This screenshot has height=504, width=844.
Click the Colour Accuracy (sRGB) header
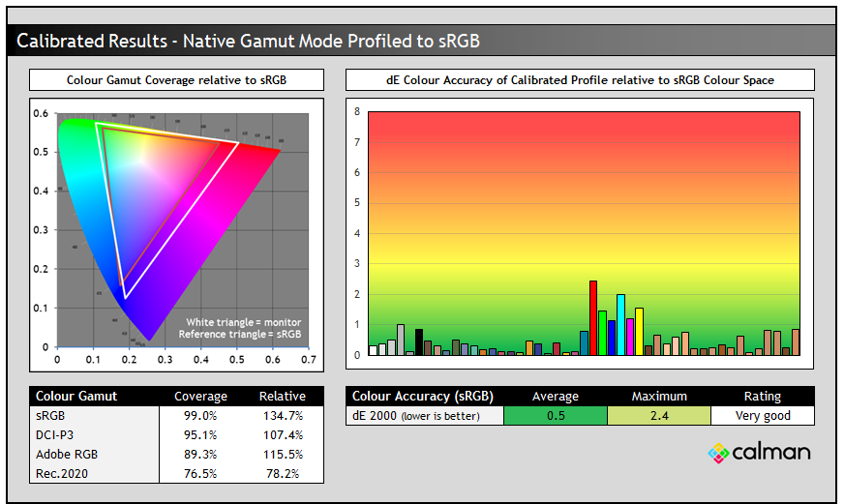[422, 396]
